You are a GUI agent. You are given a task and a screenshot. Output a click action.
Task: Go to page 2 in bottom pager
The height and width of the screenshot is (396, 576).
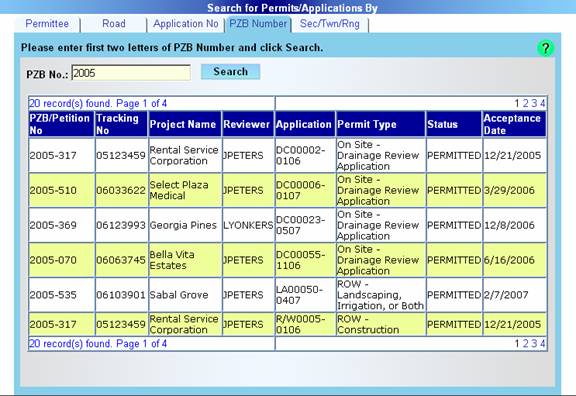click(525, 344)
